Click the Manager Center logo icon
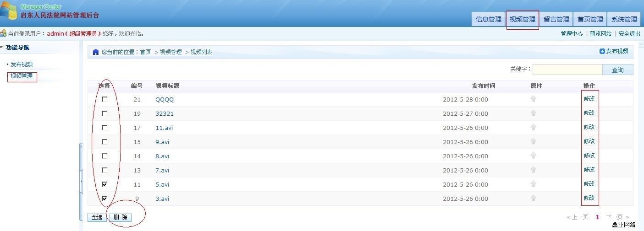This screenshot has width=644, height=231. (x=8, y=11)
